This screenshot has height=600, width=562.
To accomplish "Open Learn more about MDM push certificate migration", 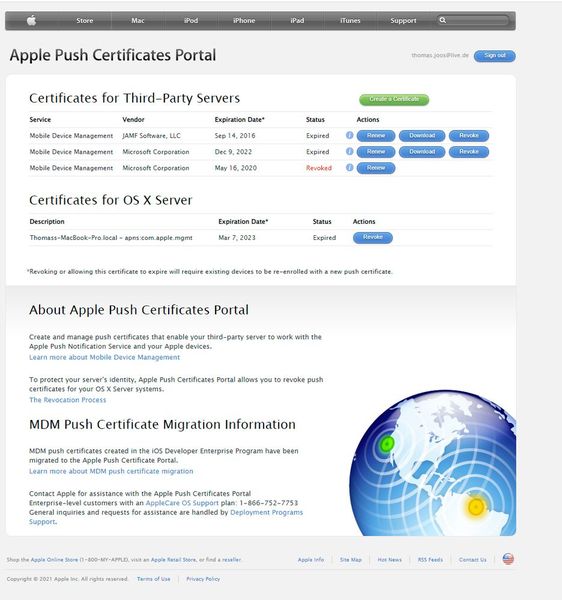I will click(111, 471).
